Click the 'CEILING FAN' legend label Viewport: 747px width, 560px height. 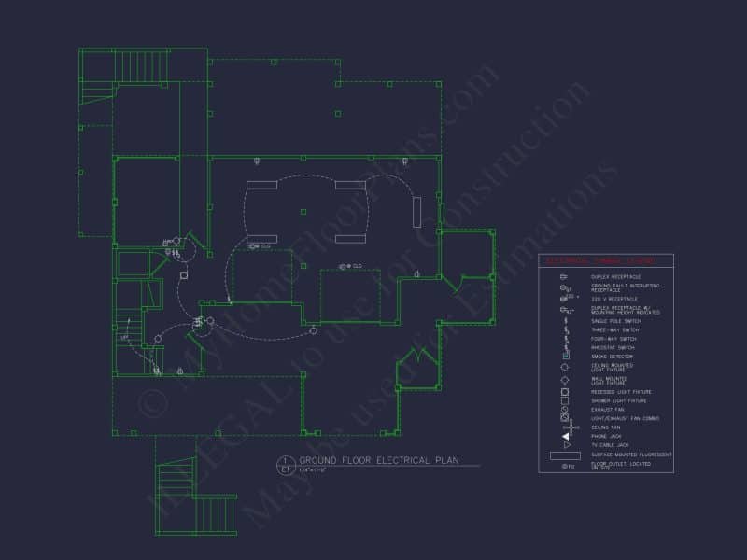click(x=605, y=427)
